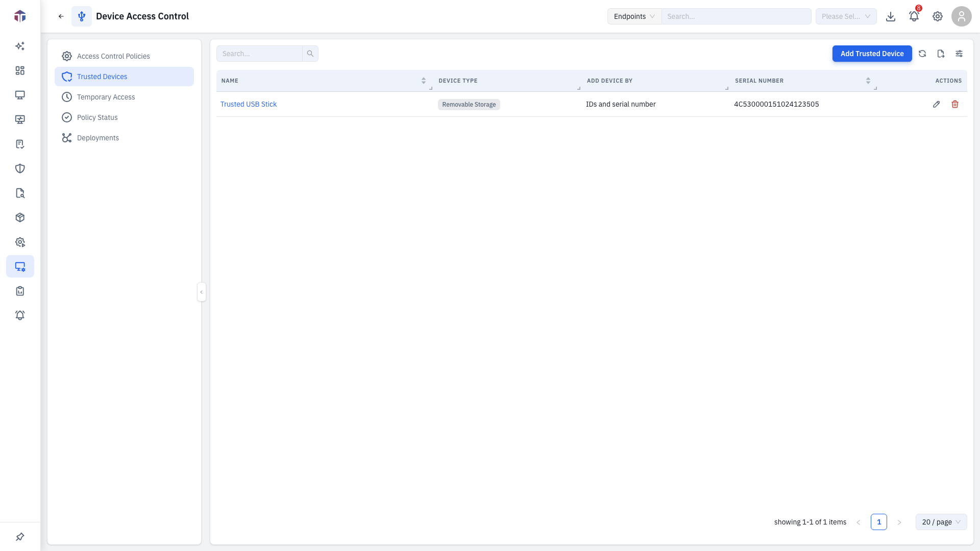
Task: Focus the trusted devices search field
Action: point(259,54)
